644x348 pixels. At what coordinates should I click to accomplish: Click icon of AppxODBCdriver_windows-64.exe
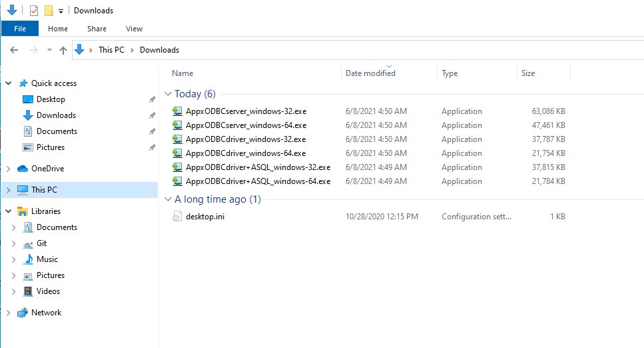177,153
